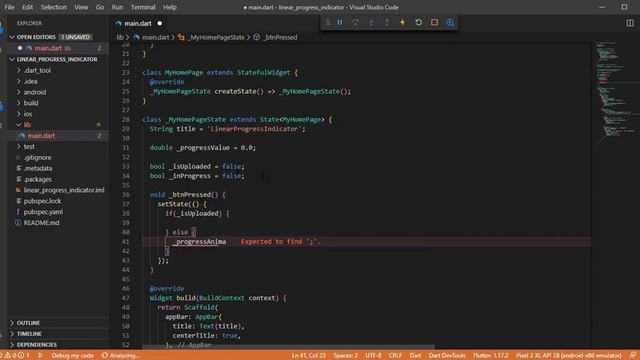The height and width of the screenshot is (360, 640).
Task: Open the Go menu
Action: (100, 7)
